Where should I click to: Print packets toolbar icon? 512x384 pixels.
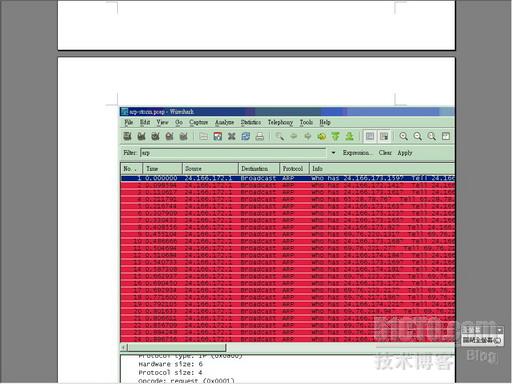click(x=260, y=136)
